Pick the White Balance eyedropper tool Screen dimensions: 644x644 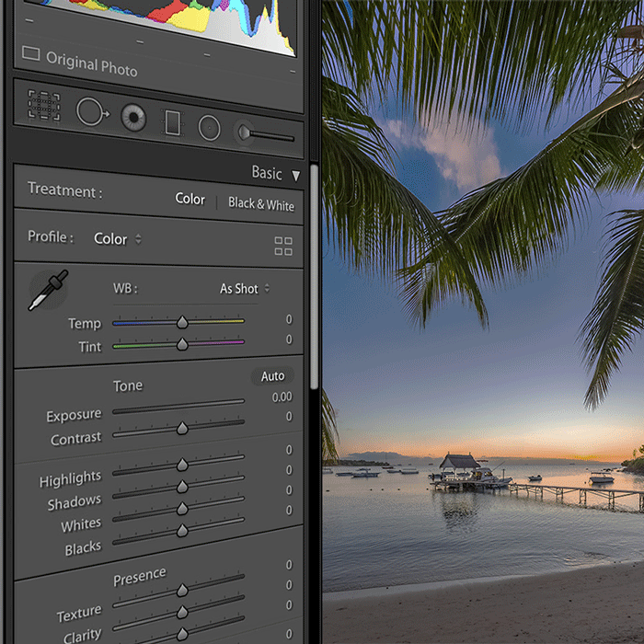[48, 290]
